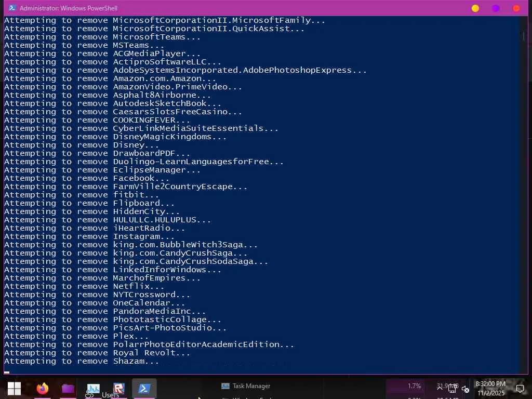Click the yellow minimize button in the title bar
532x399 pixels.
click(475, 8)
